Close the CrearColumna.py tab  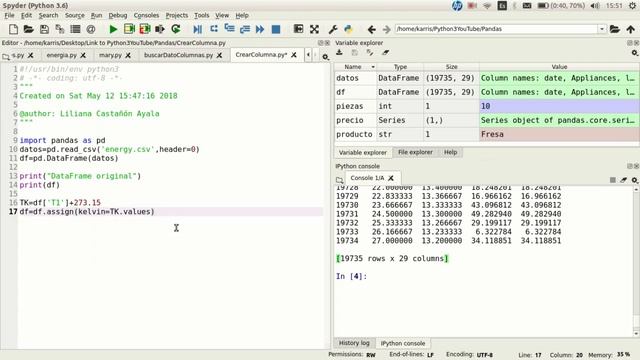pos(294,55)
